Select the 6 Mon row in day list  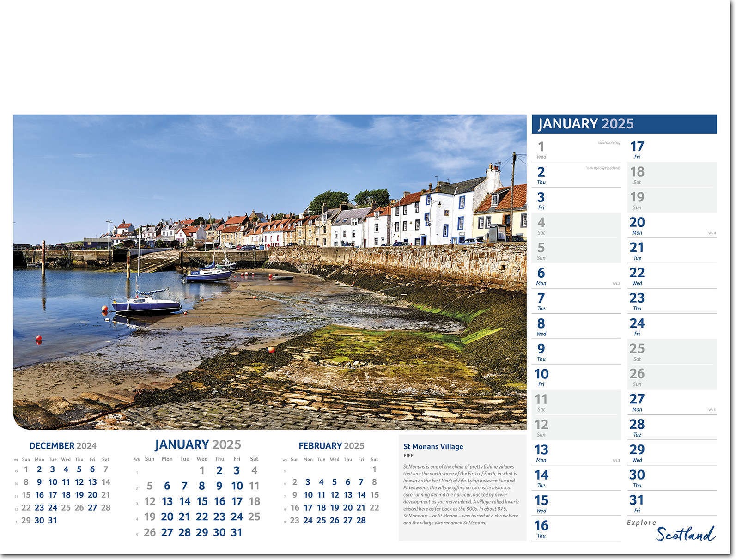pos(576,276)
